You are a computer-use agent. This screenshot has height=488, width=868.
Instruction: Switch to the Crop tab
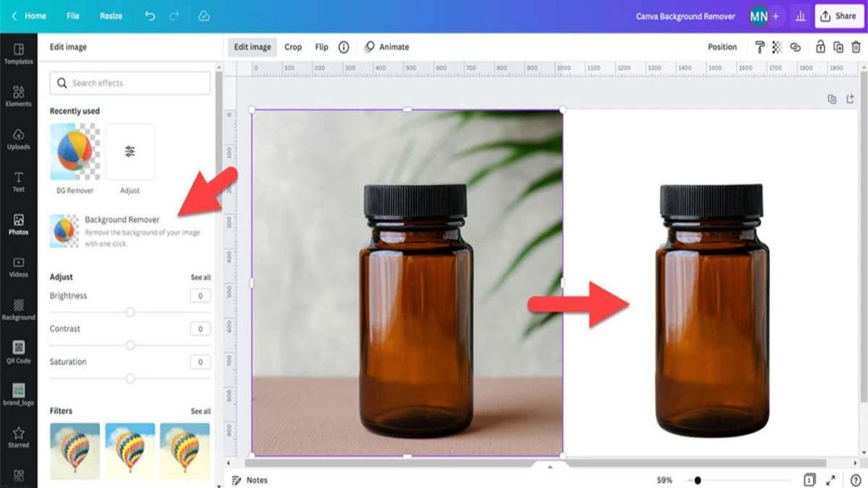[x=294, y=47]
